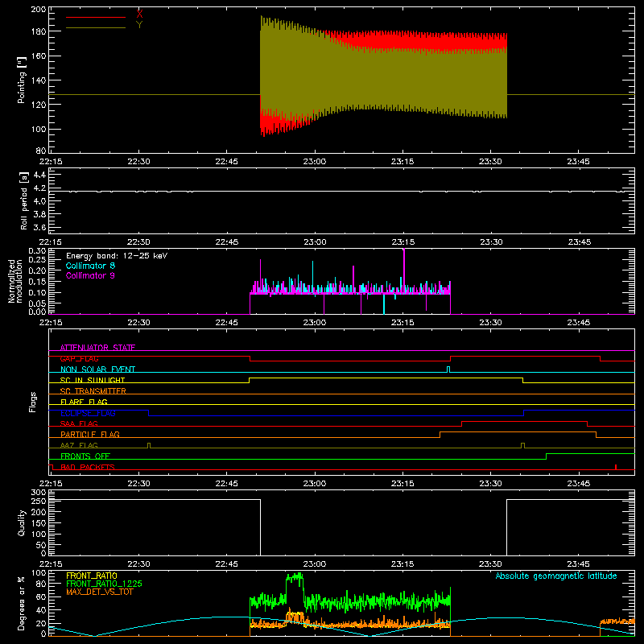Image resolution: width=644 pixels, height=644 pixels.
Task: Click the olive Y legend label
Action: 139,25
